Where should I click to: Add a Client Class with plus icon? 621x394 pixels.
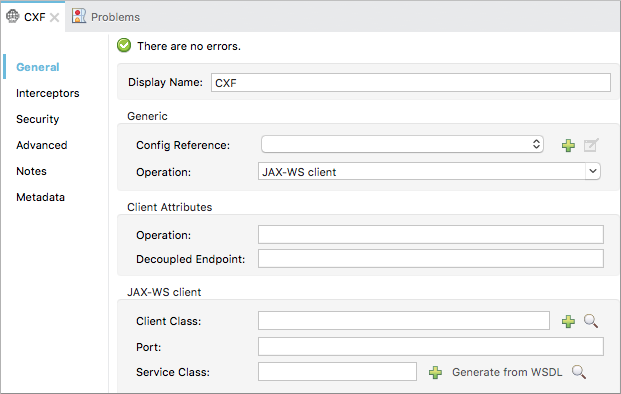568,321
